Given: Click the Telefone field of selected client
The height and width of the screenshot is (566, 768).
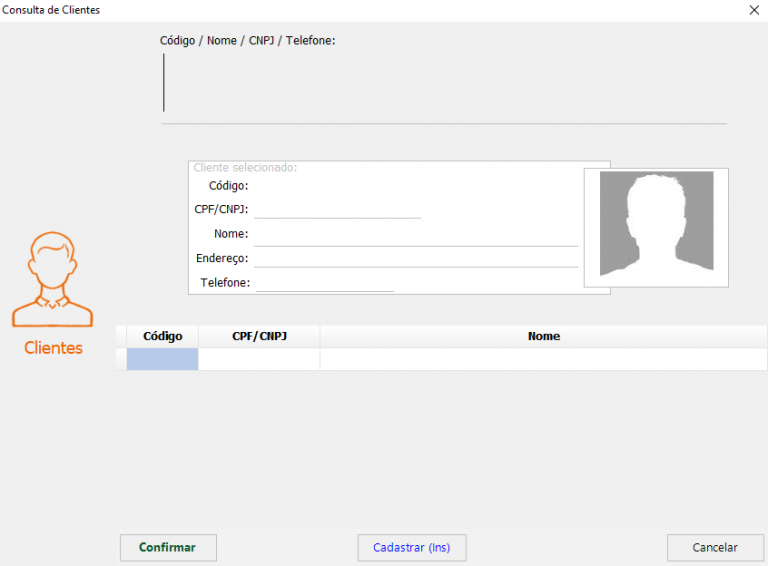Looking at the screenshot, I should pyautogui.click(x=324, y=283).
